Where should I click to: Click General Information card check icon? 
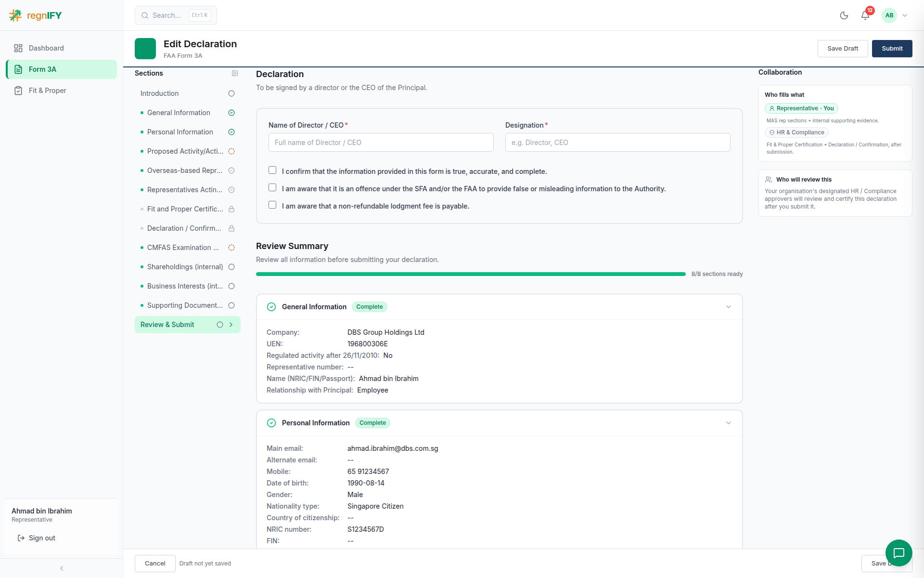click(x=271, y=307)
